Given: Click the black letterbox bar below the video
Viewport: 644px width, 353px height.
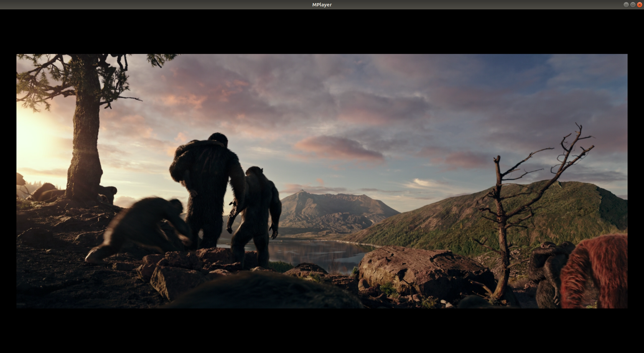Looking at the screenshot, I should point(322,330).
